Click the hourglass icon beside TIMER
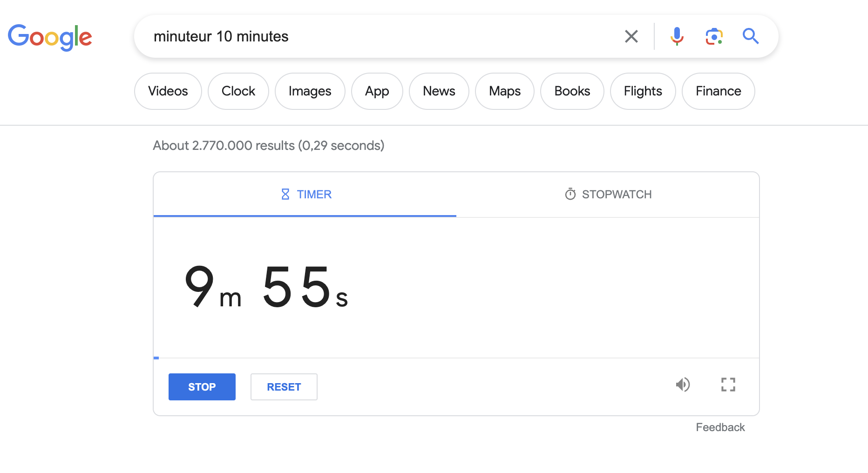 [x=285, y=194]
